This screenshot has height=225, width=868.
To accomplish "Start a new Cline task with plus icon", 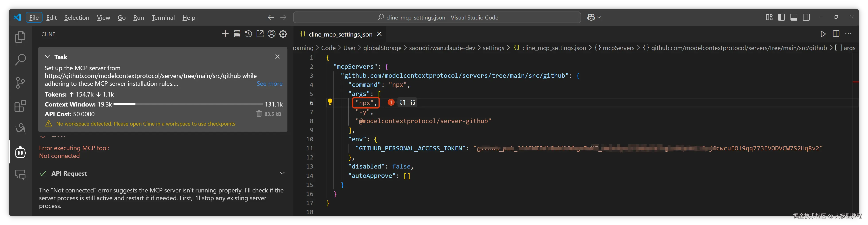I will (225, 34).
